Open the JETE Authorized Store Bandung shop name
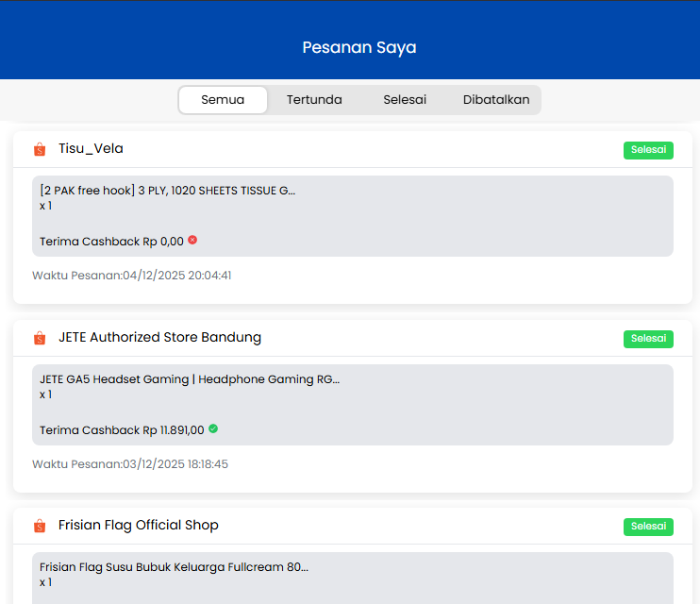The width and height of the screenshot is (700, 604). [x=159, y=337]
